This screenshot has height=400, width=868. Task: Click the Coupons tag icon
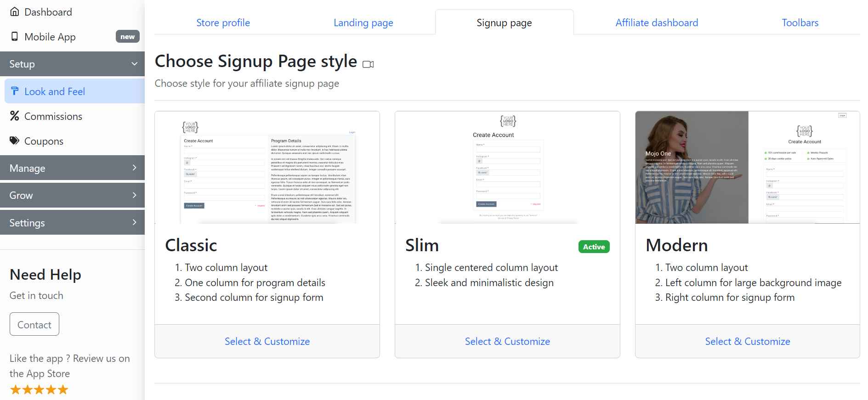pyautogui.click(x=15, y=141)
